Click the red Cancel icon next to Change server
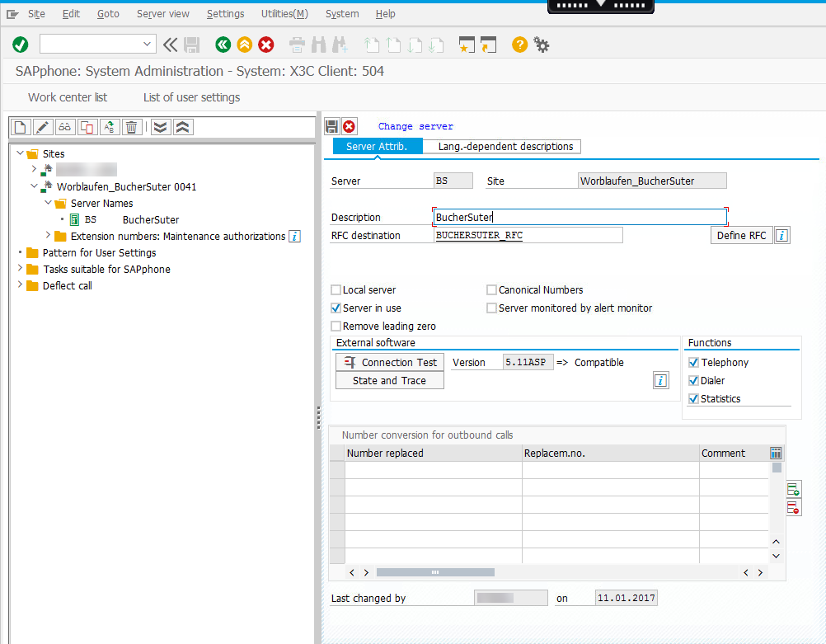 349,126
